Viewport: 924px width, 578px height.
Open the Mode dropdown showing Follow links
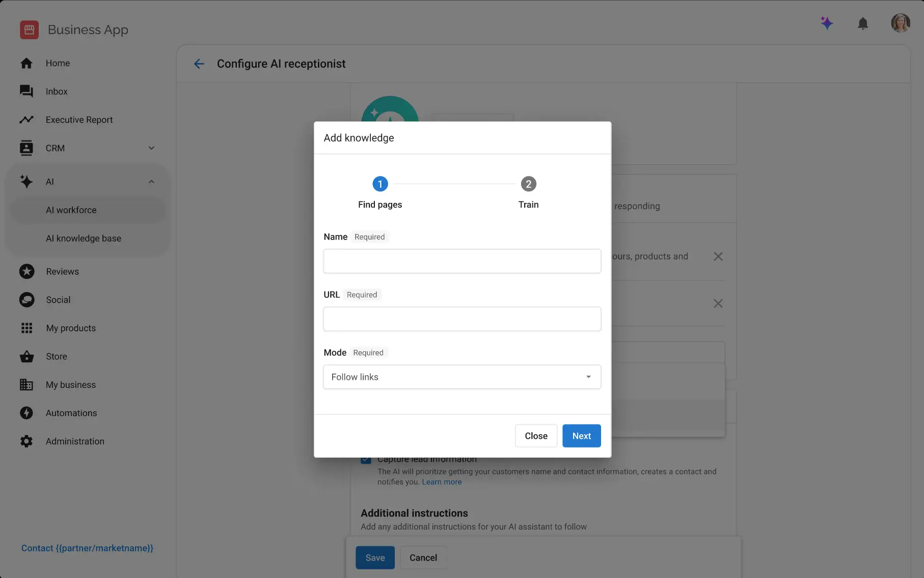click(x=461, y=377)
